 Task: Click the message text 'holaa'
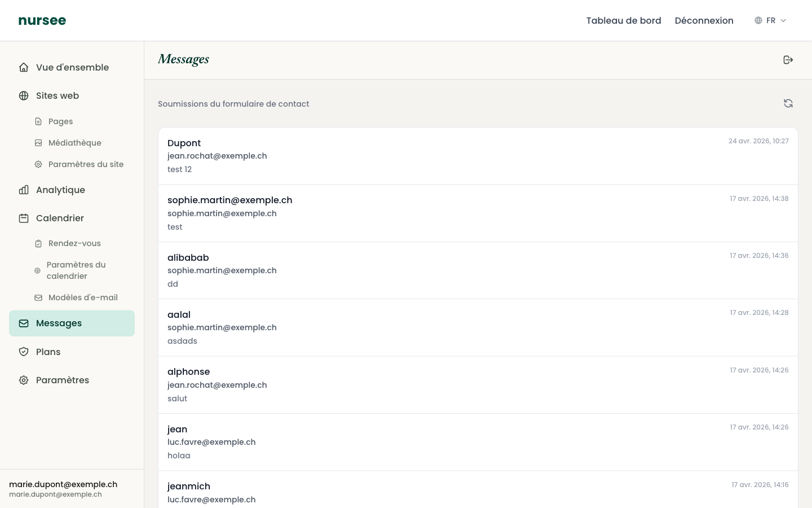(x=179, y=456)
